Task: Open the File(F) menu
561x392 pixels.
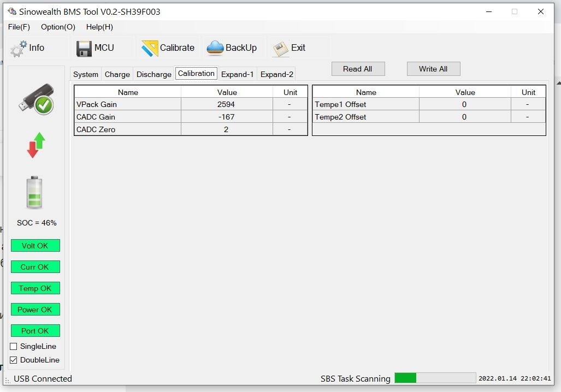Action: (x=19, y=27)
